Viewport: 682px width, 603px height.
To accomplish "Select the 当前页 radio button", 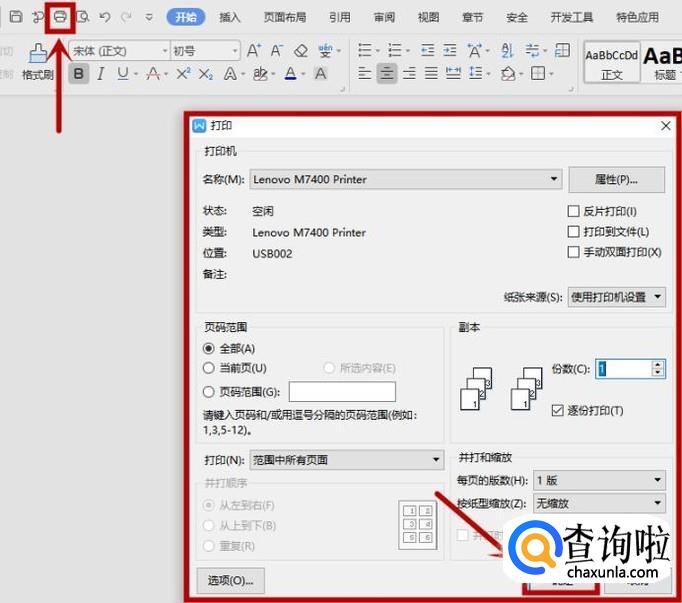I will [x=209, y=368].
